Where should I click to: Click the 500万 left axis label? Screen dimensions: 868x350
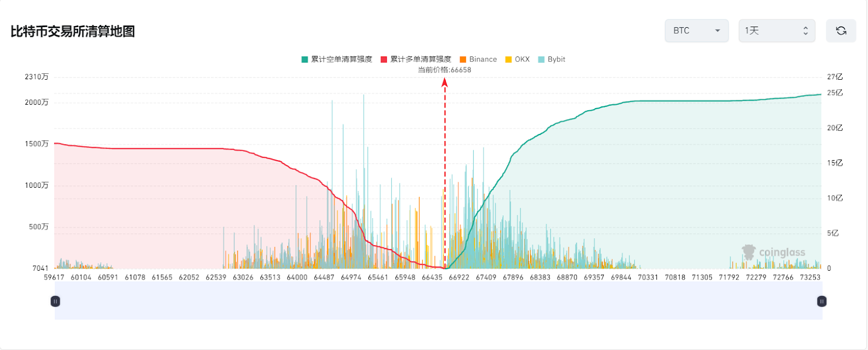39,227
